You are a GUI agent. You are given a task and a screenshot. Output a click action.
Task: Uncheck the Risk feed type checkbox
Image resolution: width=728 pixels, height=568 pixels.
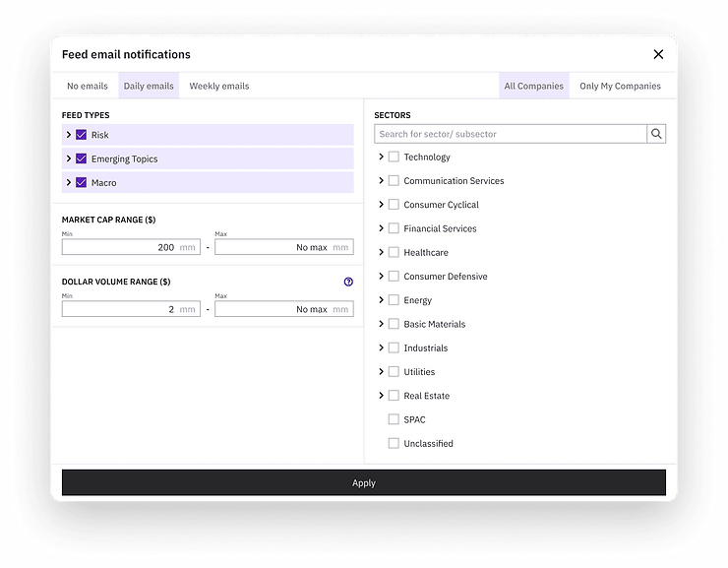[x=82, y=135]
